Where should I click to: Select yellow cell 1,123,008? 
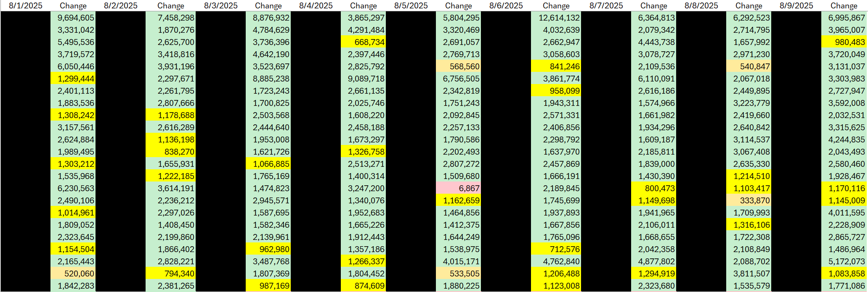click(x=556, y=286)
